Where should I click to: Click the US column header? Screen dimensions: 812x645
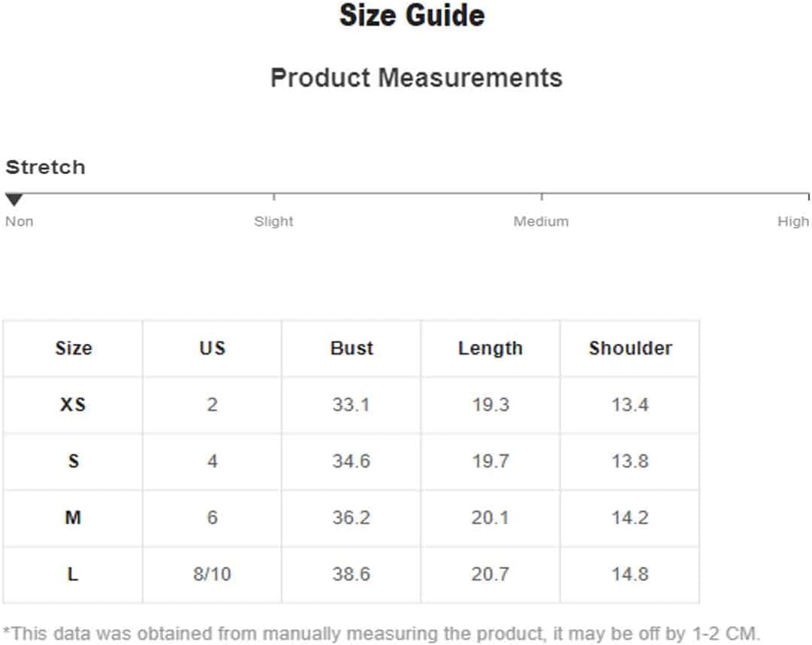click(x=213, y=348)
